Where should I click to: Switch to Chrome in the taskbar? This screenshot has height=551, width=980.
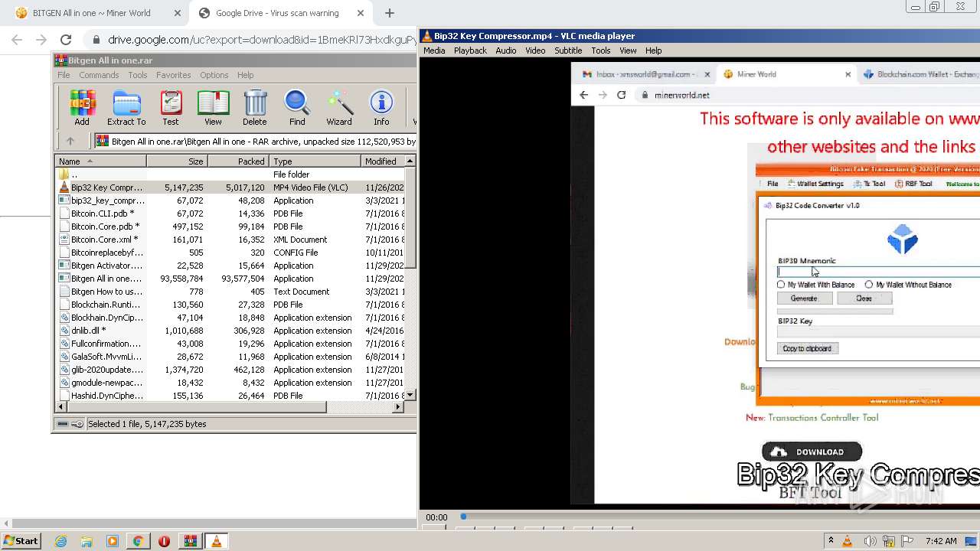(x=138, y=541)
